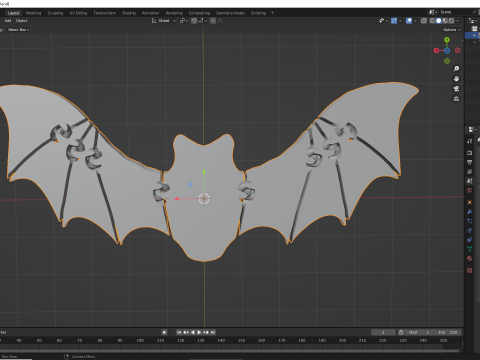This screenshot has height=360, width=480.
Task: Open object type visibility dropdown
Action: coord(383,21)
